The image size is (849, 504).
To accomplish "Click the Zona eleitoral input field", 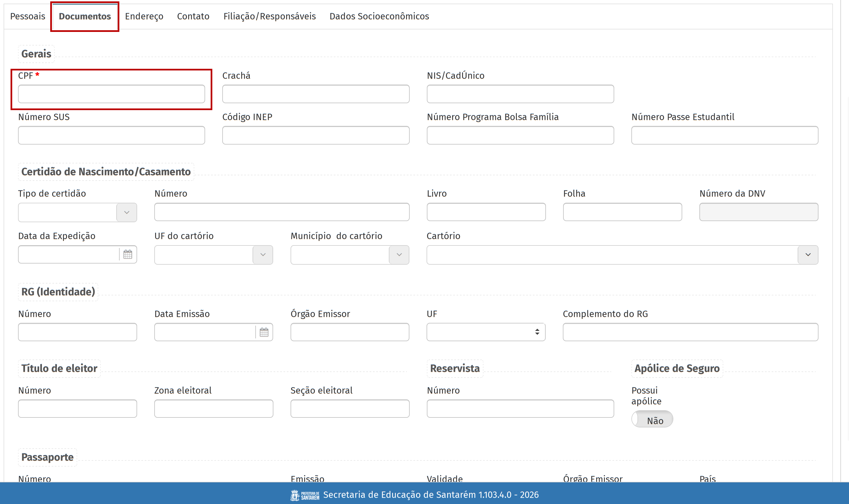I will click(x=213, y=409).
